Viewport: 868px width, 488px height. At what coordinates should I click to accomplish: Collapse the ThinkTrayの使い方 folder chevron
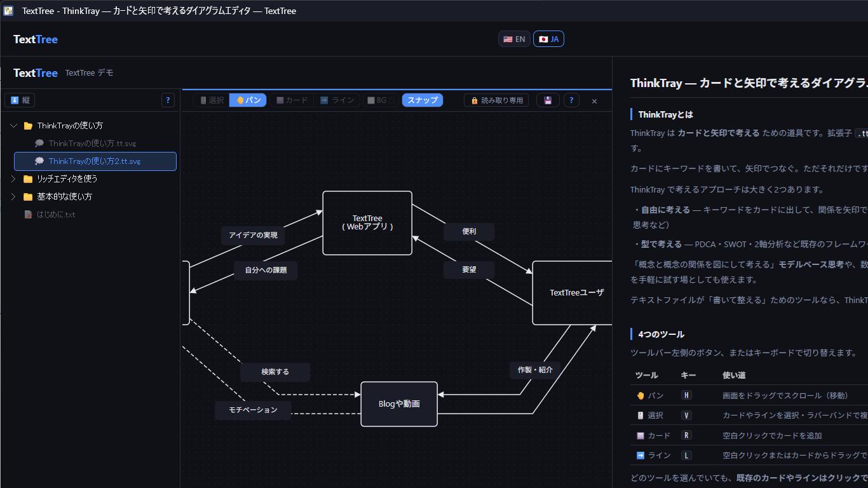pyautogui.click(x=14, y=126)
